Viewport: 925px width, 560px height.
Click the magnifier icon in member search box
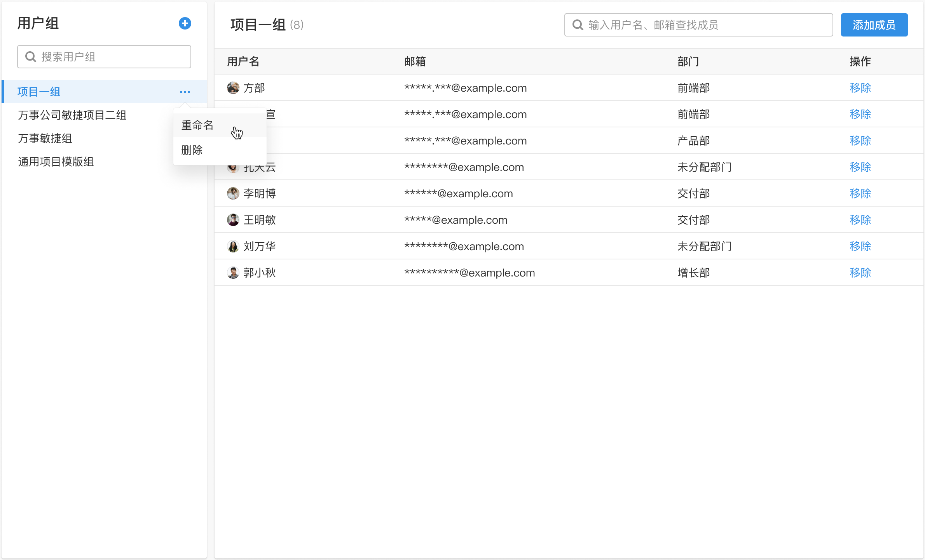(578, 25)
